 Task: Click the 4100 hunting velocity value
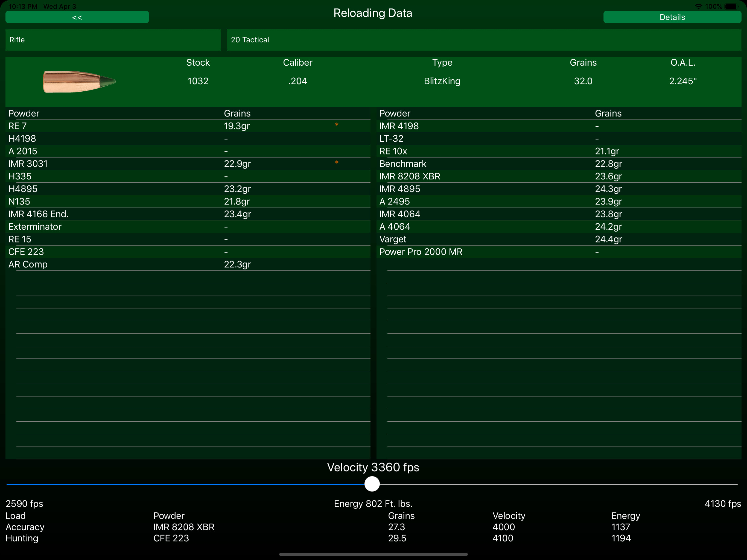(x=503, y=538)
